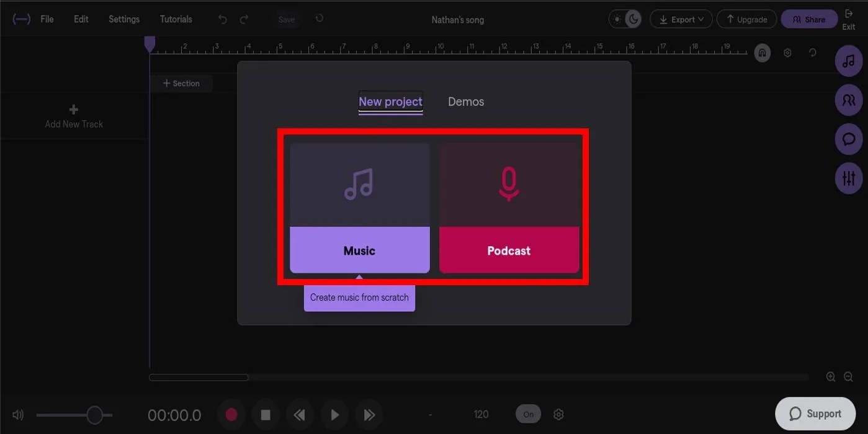Open the File menu
Screen dimensions: 868x434
click(x=47, y=19)
